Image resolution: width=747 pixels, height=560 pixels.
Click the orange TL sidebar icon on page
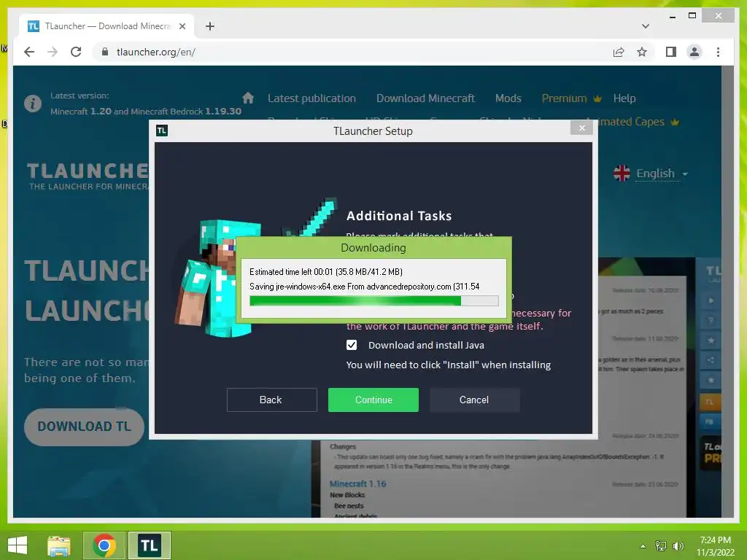[709, 402]
